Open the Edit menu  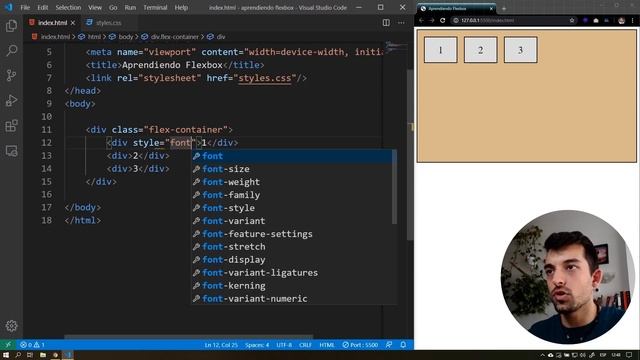pos(42,7)
